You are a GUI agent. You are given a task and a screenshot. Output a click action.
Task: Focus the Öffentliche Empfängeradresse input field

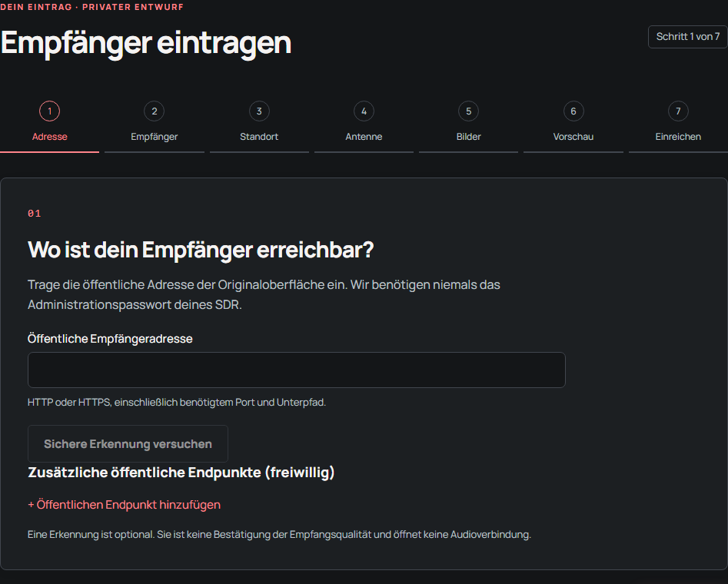(297, 370)
